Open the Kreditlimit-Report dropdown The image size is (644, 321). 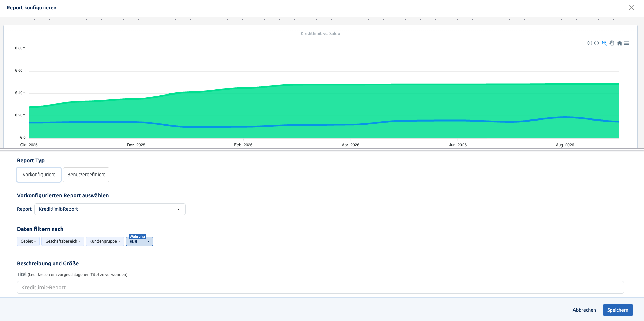(110, 209)
